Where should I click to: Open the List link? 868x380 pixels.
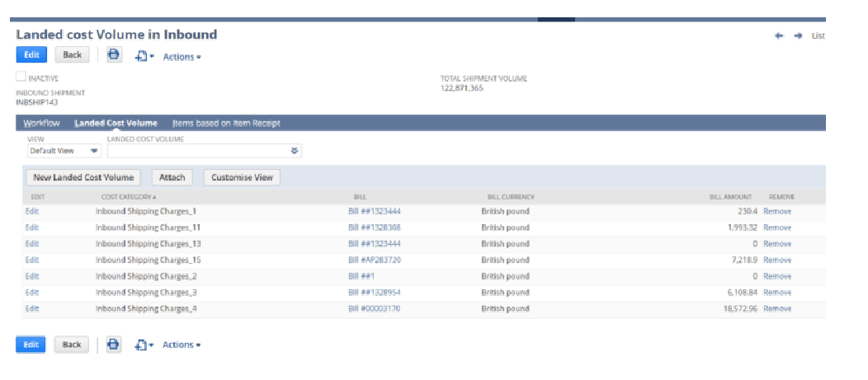pyautogui.click(x=818, y=36)
